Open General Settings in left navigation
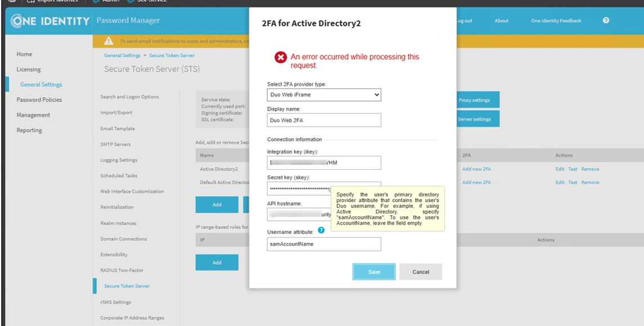The height and width of the screenshot is (326, 644). coord(41,85)
